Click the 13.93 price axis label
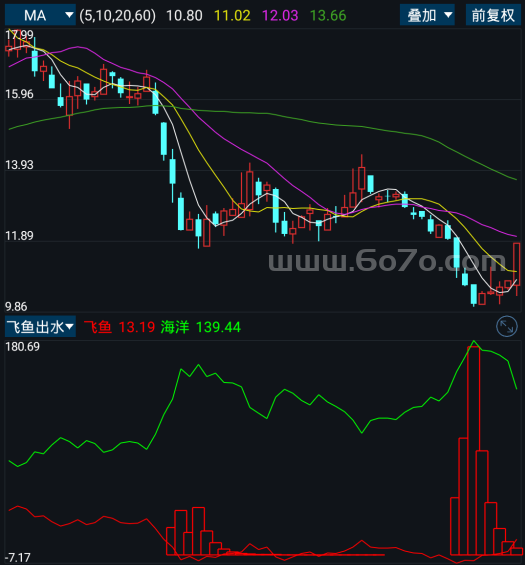The height and width of the screenshot is (565, 525). (x=19, y=165)
